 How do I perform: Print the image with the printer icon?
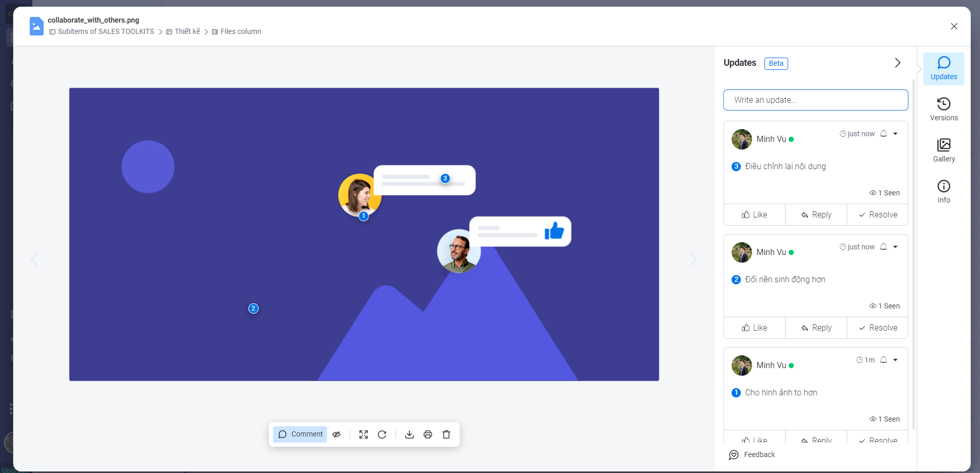(428, 434)
